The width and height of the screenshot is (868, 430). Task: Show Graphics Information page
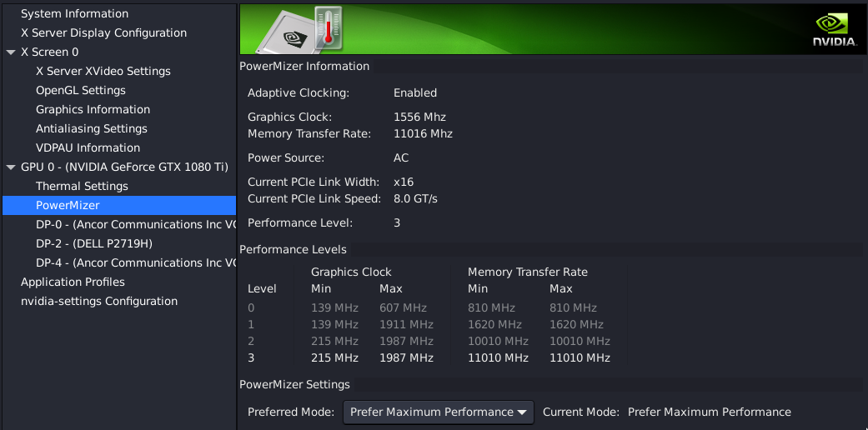93,110
